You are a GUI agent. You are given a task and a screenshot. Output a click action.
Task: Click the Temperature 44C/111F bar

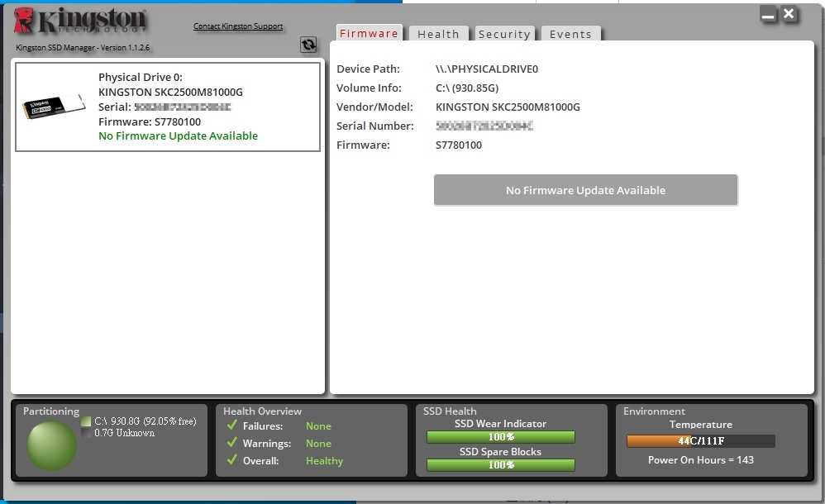click(x=701, y=441)
